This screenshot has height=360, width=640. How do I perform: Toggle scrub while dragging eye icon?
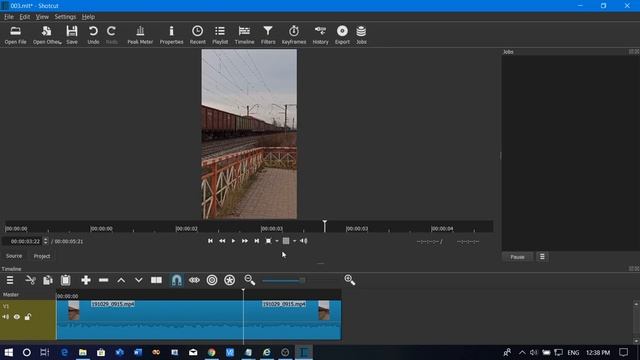(x=194, y=280)
